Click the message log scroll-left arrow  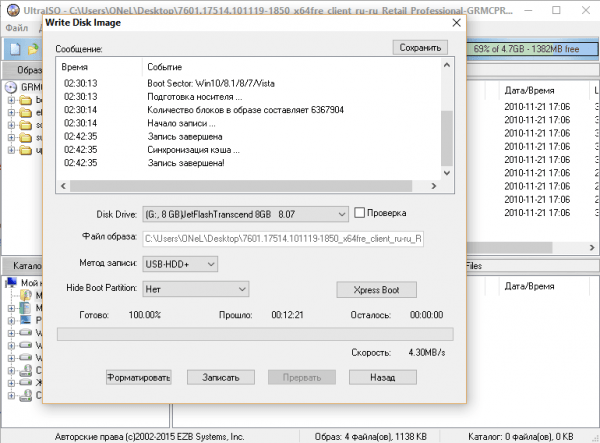click(64, 186)
